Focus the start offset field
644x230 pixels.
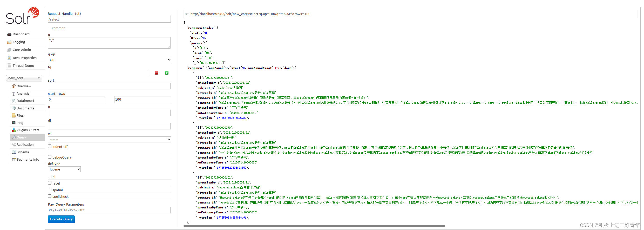[x=77, y=100]
